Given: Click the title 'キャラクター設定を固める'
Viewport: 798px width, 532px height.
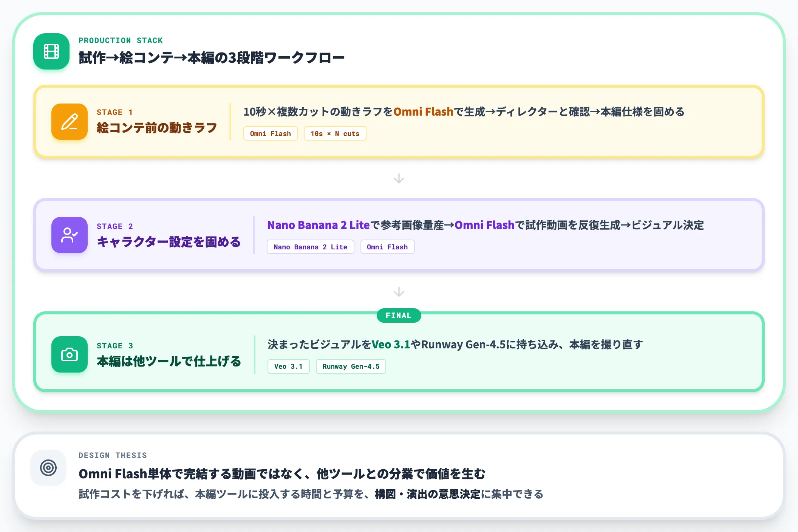Looking at the screenshot, I should point(169,242).
